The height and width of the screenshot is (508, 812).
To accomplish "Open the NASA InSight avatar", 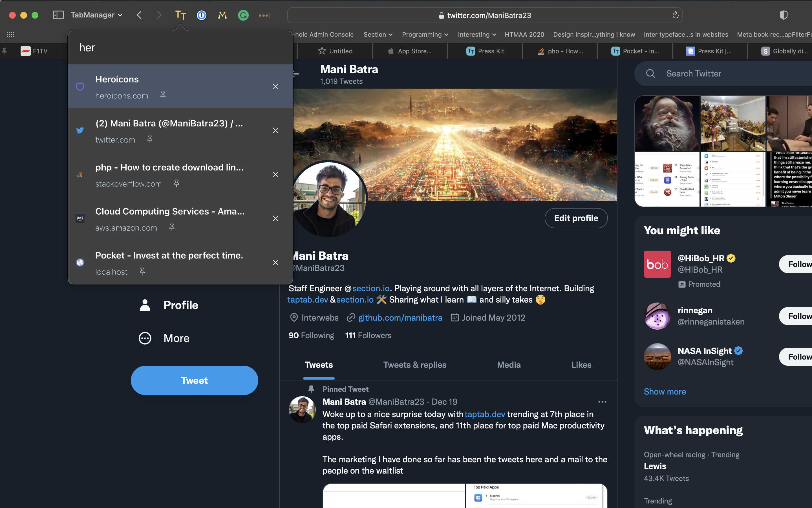I will (x=657, y=357).
